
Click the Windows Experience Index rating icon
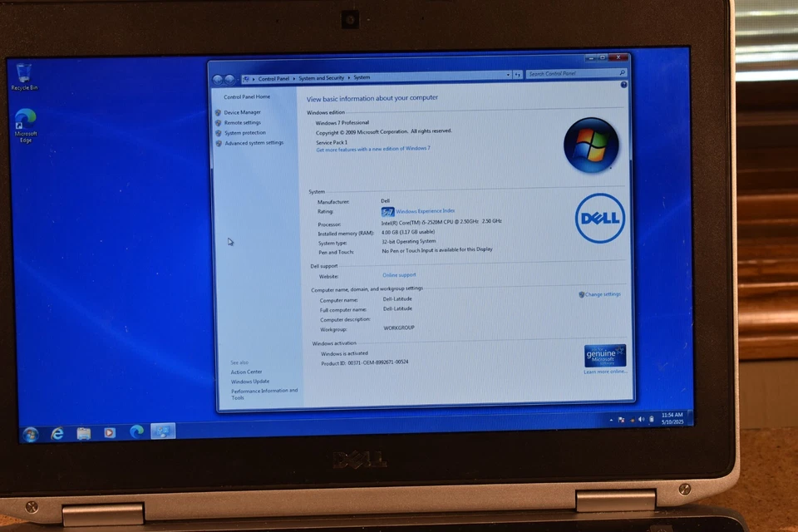click(387, 211)
